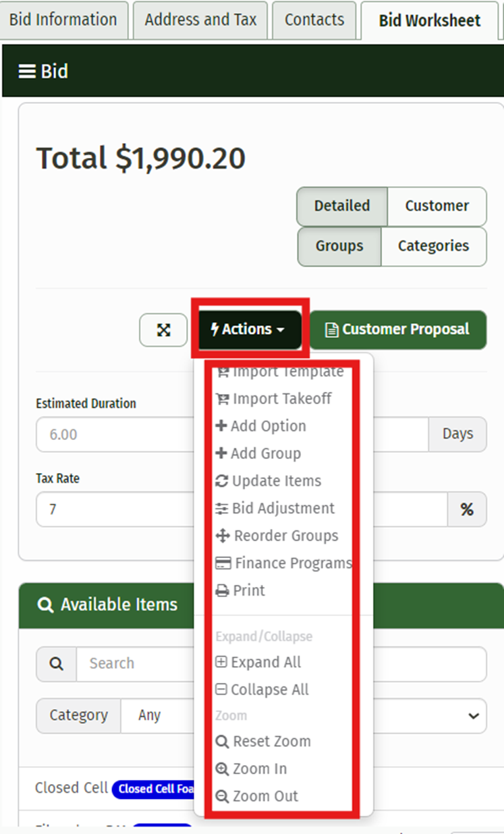This screenshot has width=504, height=834.
Task: Click the Customer Proposal button
Action: point(397,330)
